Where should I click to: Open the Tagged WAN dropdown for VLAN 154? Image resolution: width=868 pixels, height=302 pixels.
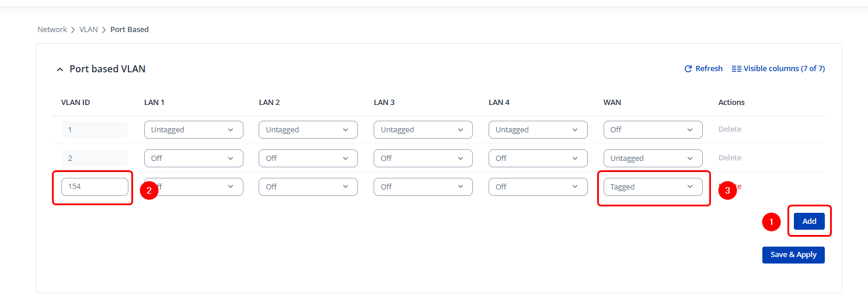coord(653,187)
